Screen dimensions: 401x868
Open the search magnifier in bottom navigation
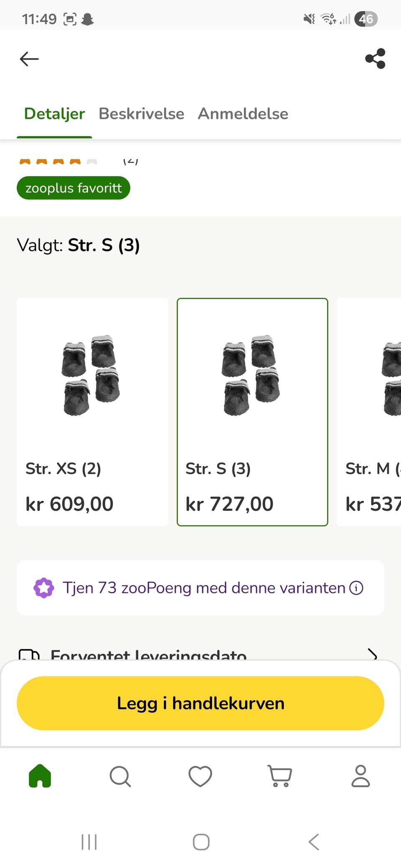pos(120,776)
